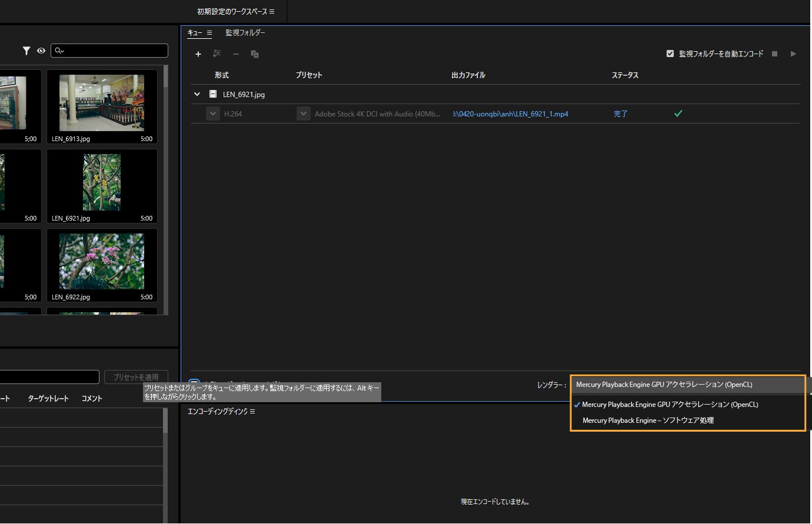
Task: Disable 監視フォルダーを自動エンコード checkbox
Action: click(x=670, y=53)
